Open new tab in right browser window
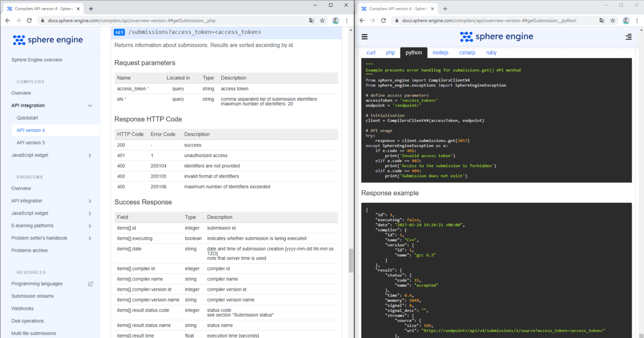644x338 pixels. (x=445, y=9)
